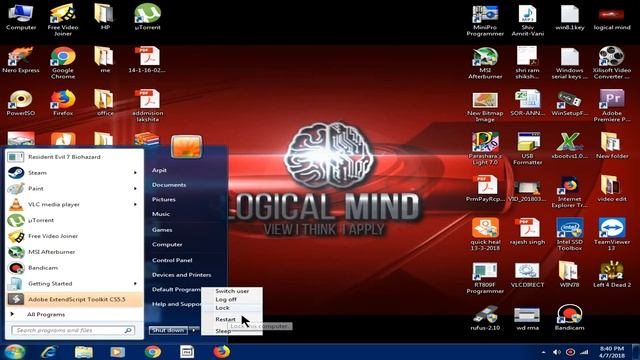Image resolution: width=640 pixels, height=360 pixels.
Task: Open RT809F Programmer desktop icon
Action: [x=485, y=277]
